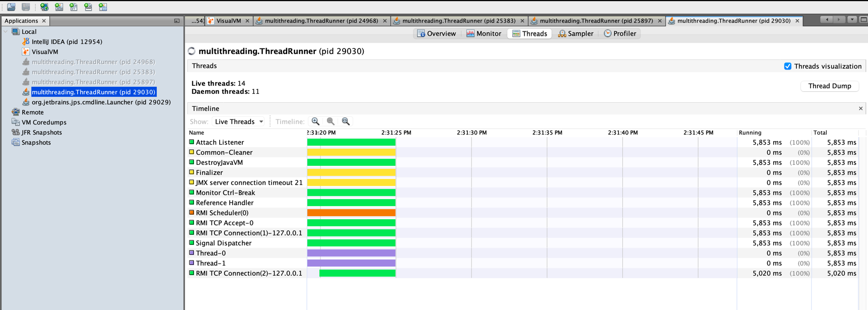This screenshot has height=310, width=868.
Task: Close the Applications panel tab
Action: [x=44, y=21]
